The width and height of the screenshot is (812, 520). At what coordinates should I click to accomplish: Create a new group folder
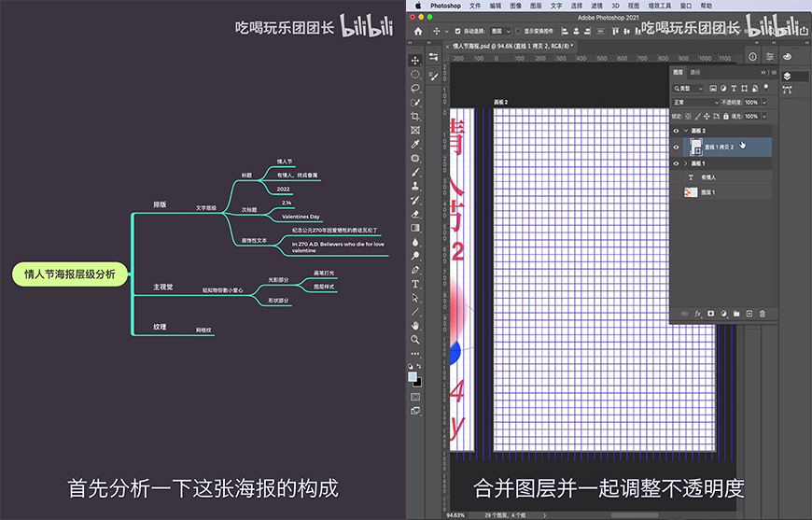click(736, 314)
